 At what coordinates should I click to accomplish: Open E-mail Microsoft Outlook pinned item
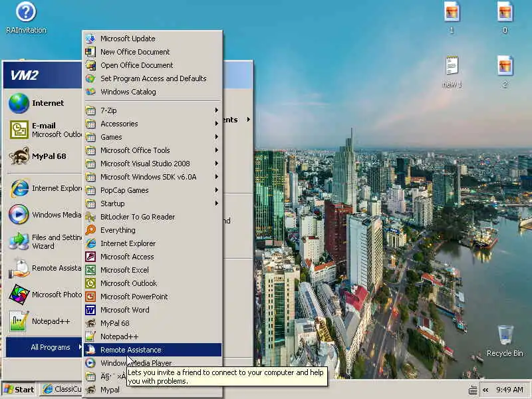click(x=43, y=130)
